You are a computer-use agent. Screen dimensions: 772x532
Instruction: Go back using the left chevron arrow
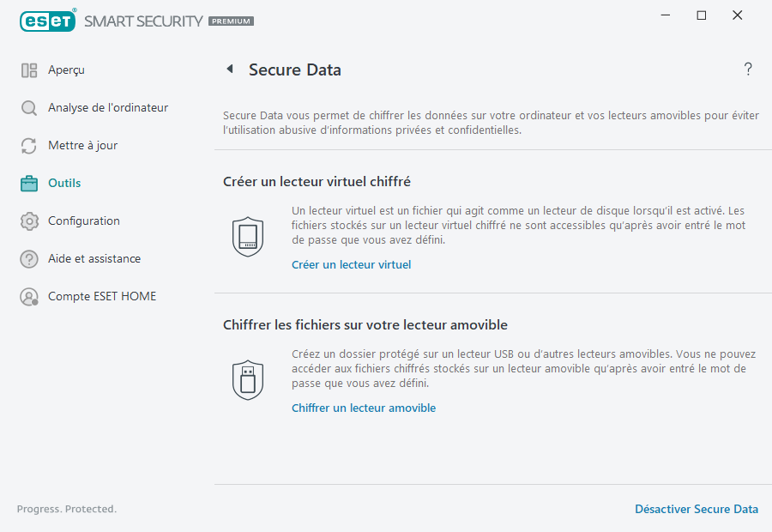229,69
